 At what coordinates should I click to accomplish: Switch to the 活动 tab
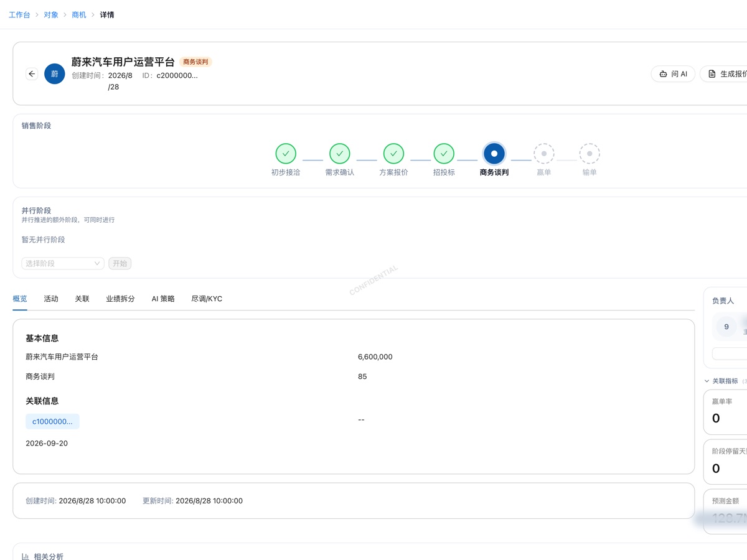click(x=51, y=299)
